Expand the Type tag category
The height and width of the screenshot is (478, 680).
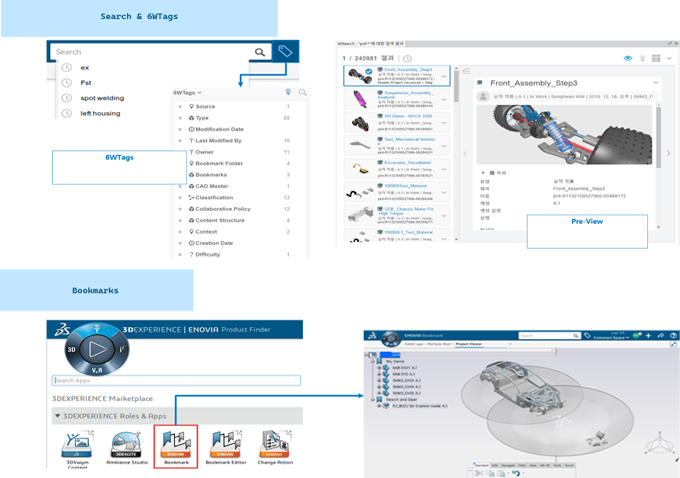180,118
